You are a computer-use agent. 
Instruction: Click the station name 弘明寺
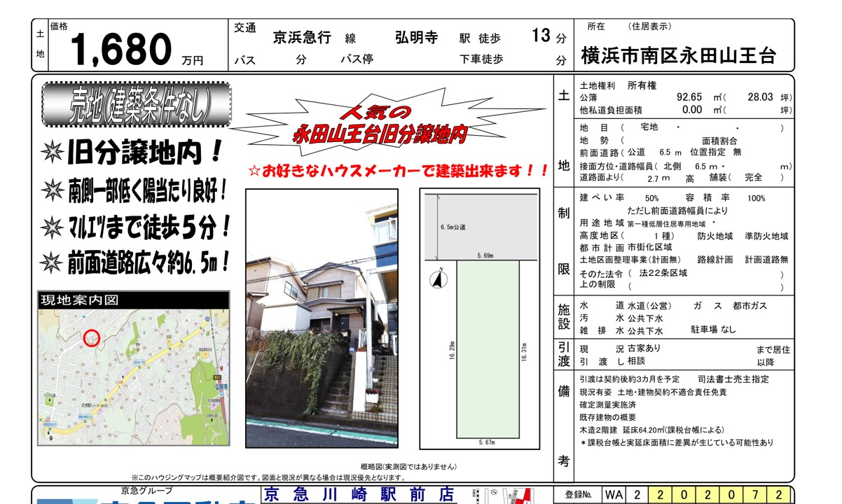[x=416, y=38]
